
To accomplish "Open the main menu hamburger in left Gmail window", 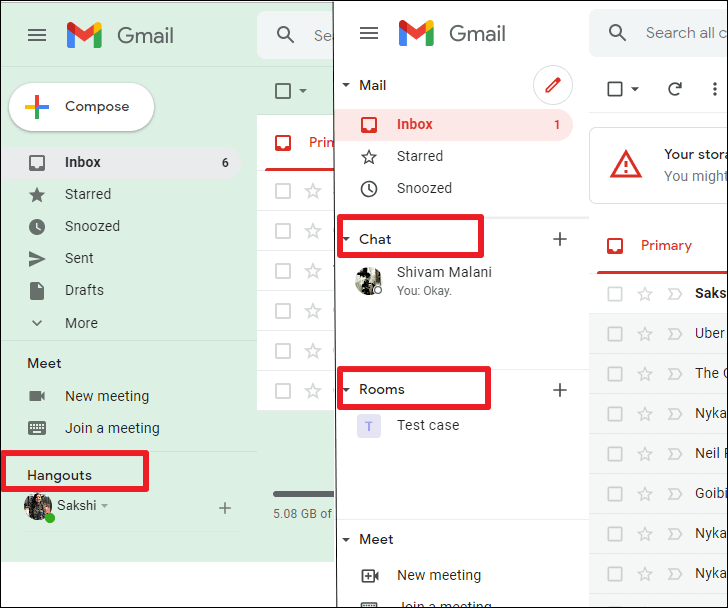I will [x=37, y=35].
